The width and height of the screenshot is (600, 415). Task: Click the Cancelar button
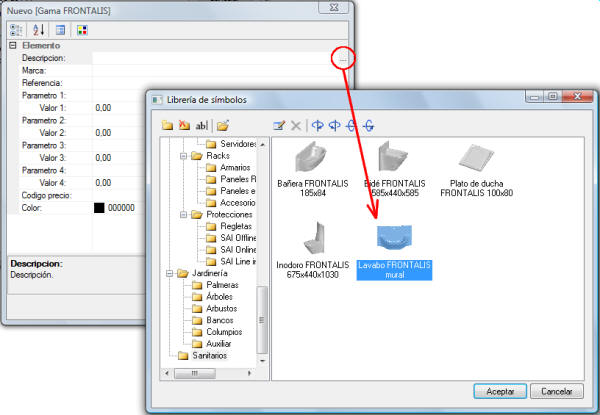coord(557,391)
